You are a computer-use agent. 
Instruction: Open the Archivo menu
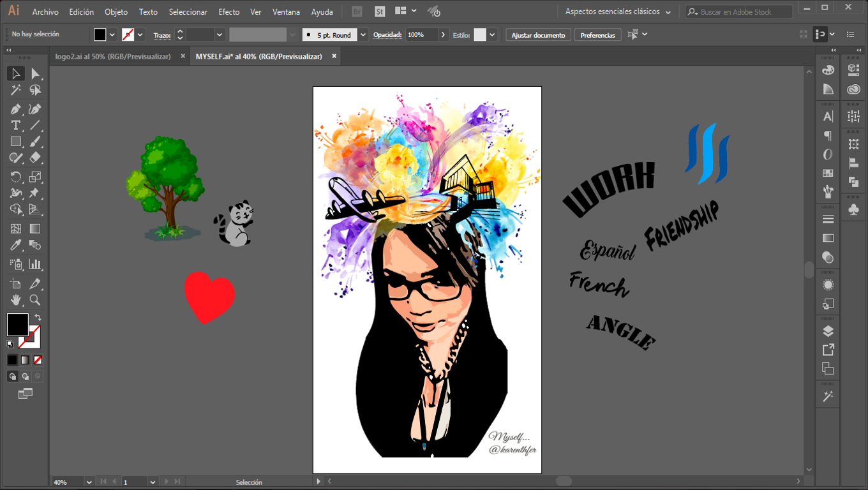(x=45, y=12)
